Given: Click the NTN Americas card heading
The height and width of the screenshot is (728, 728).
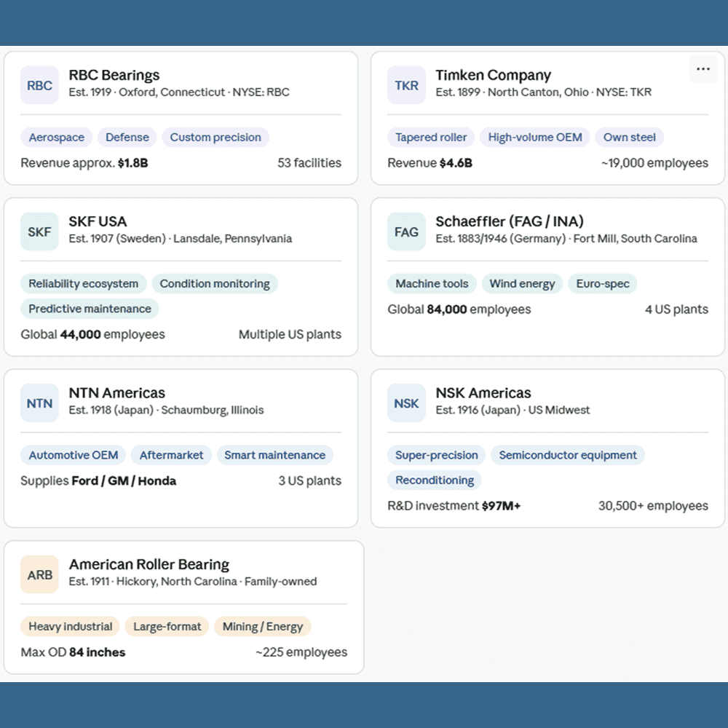Looking at the screenshot, I should point(117,393).
